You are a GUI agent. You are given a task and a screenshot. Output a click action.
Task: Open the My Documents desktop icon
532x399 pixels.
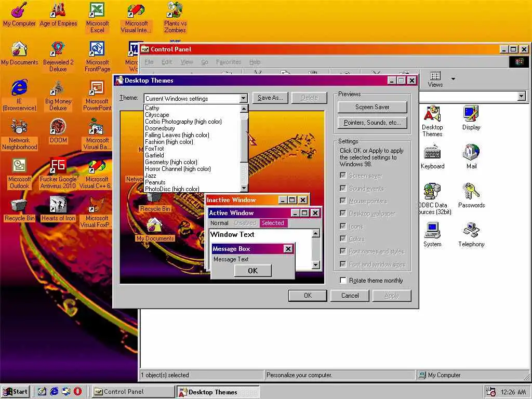coord(19,54)
